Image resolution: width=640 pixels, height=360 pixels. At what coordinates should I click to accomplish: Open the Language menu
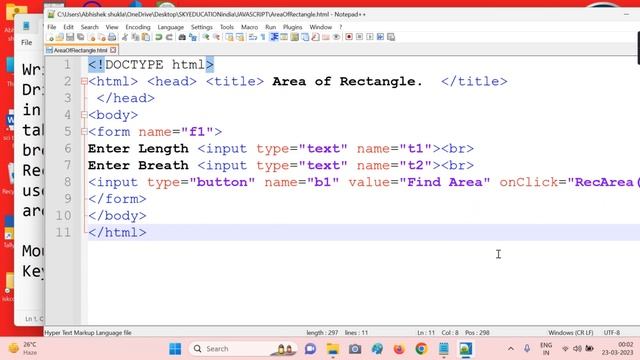click(170, 27)
